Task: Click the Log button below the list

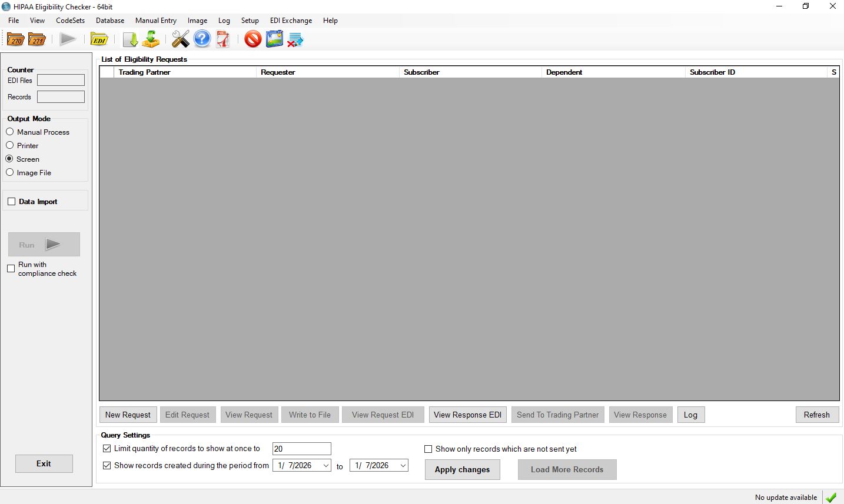Action: (691, 415)
